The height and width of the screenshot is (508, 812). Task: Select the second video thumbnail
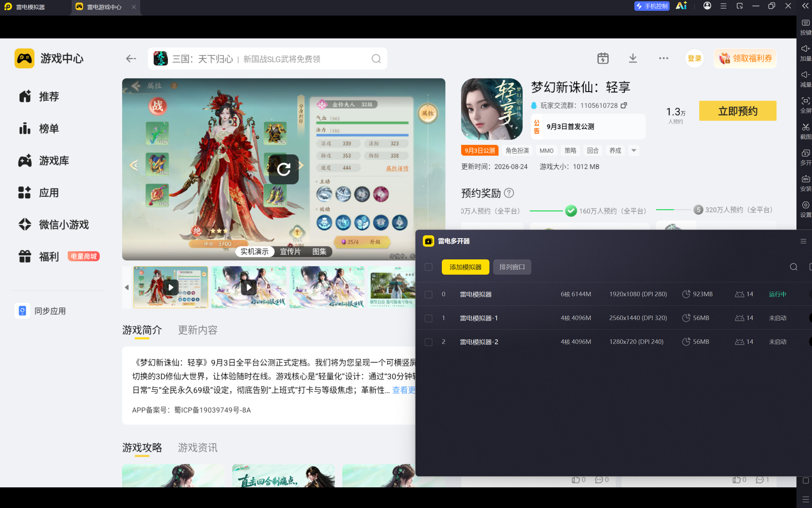[x=249, y=287]
